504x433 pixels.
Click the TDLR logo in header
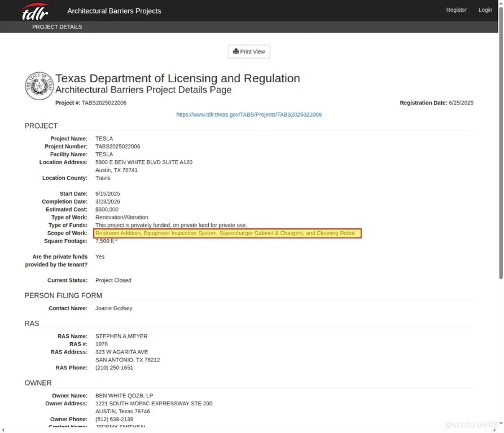tap(34, 11)
